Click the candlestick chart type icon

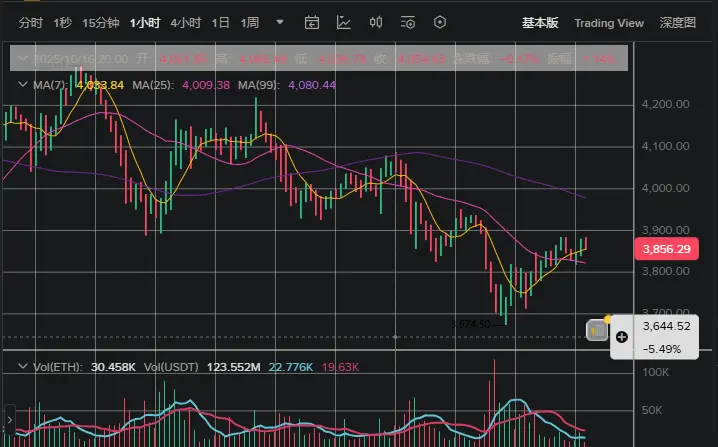376,22
